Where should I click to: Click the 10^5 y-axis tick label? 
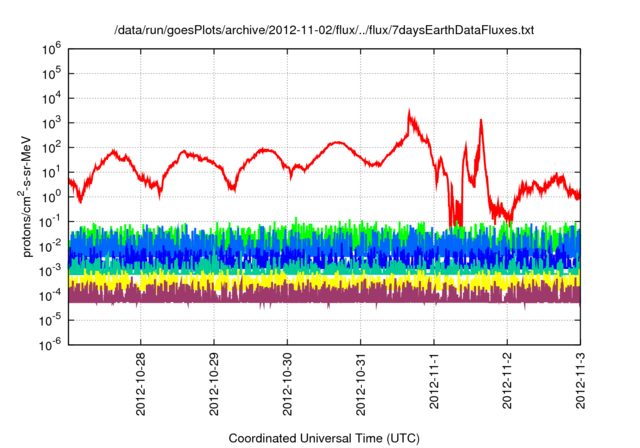coord(51,73)
